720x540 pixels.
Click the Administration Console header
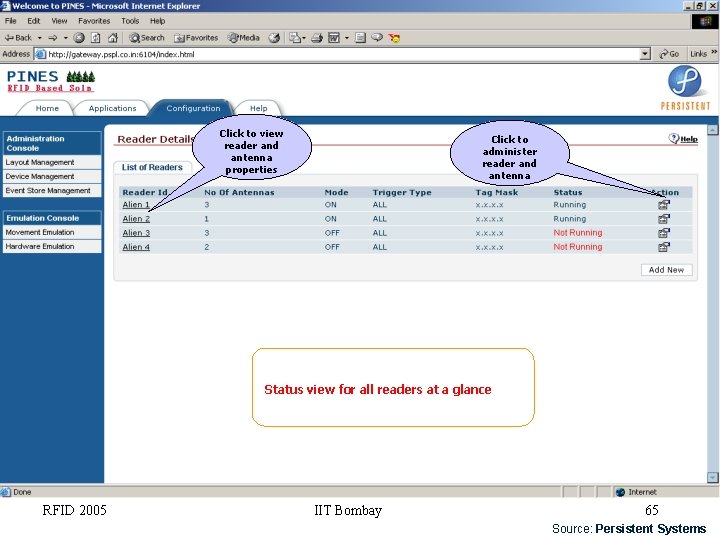pos(51,143)
